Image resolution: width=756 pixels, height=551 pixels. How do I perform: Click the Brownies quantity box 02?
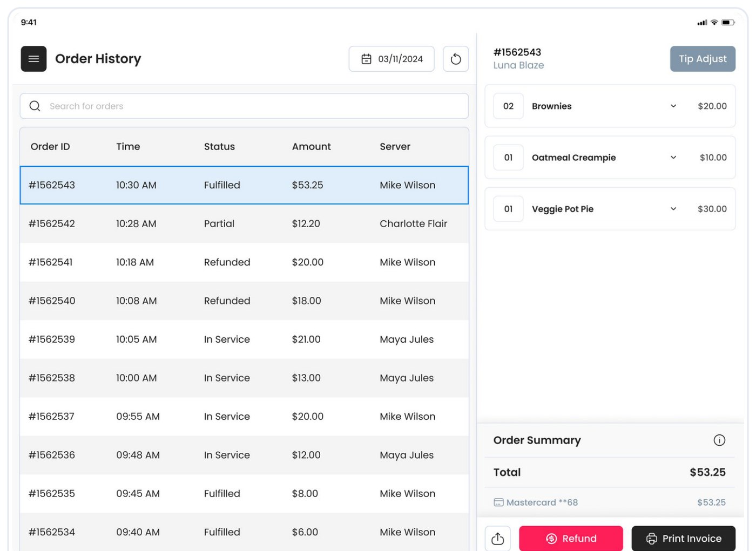pyautogui.click(x=508, y=106)
